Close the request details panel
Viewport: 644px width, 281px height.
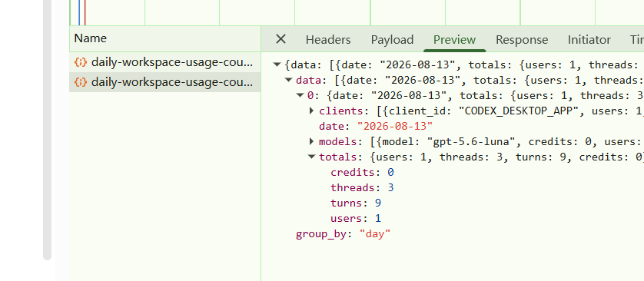[x=281, y=39]
